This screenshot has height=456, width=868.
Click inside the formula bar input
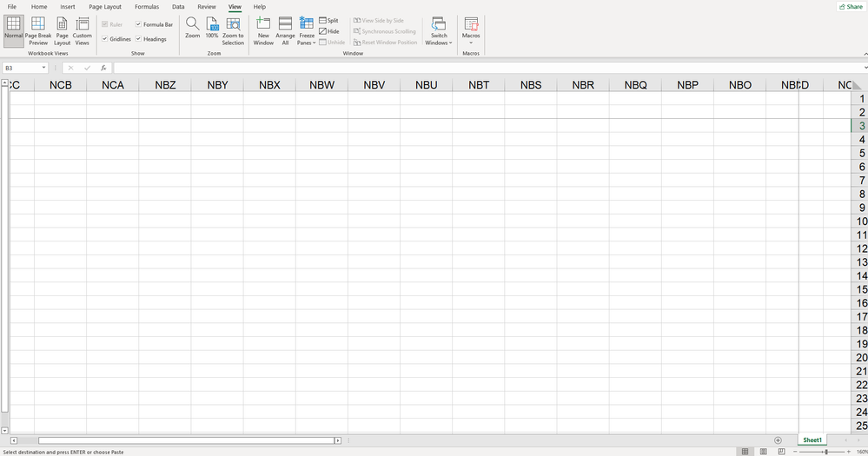click(487, 68)
